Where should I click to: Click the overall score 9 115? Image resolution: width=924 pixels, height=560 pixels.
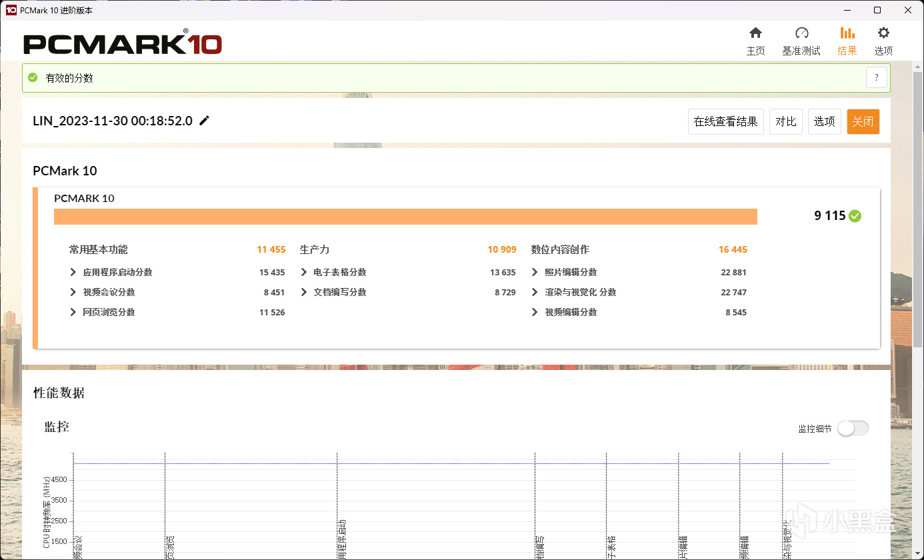point(829,216)
